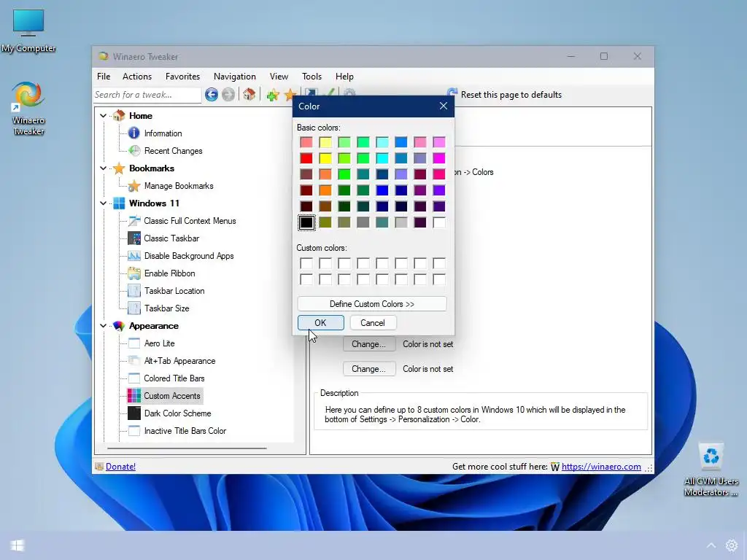This screenshot has height=560, width=747.
Task: Click the grey Forward navigation arrow icon
Action: click(228, 94)
